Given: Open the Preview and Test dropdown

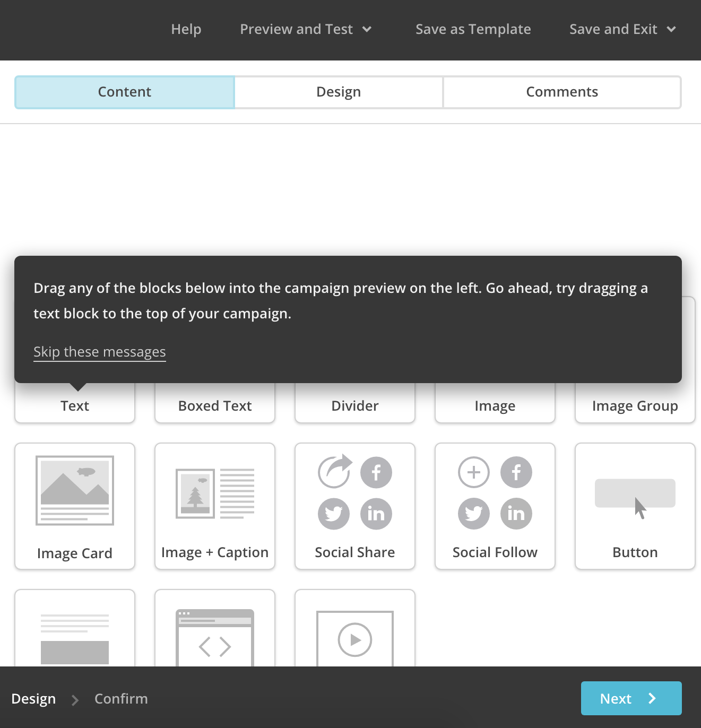Looking at the screenshot, I should (x=306, y=29).
